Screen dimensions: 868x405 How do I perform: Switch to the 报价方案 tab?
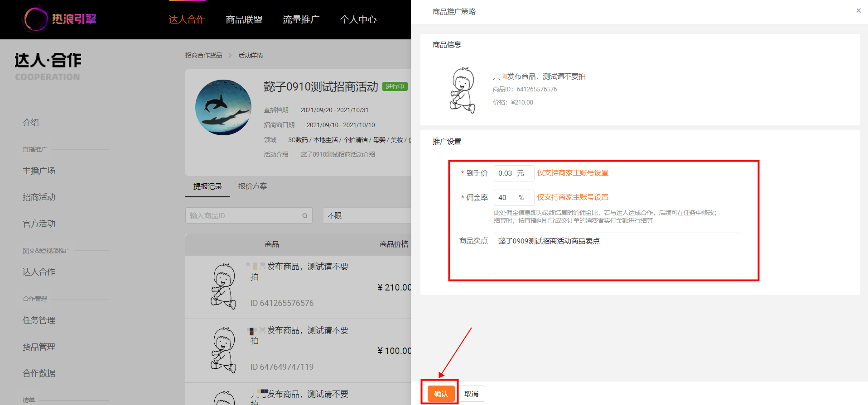pos(253,186)
